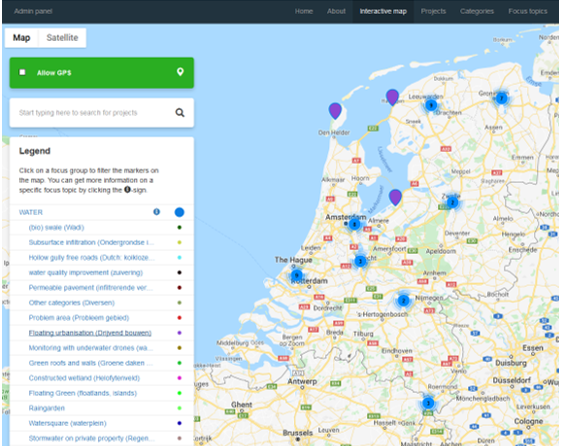Click the search magnifier icon
The width and height of the screenshot is (566, 448).
(180, 113)
